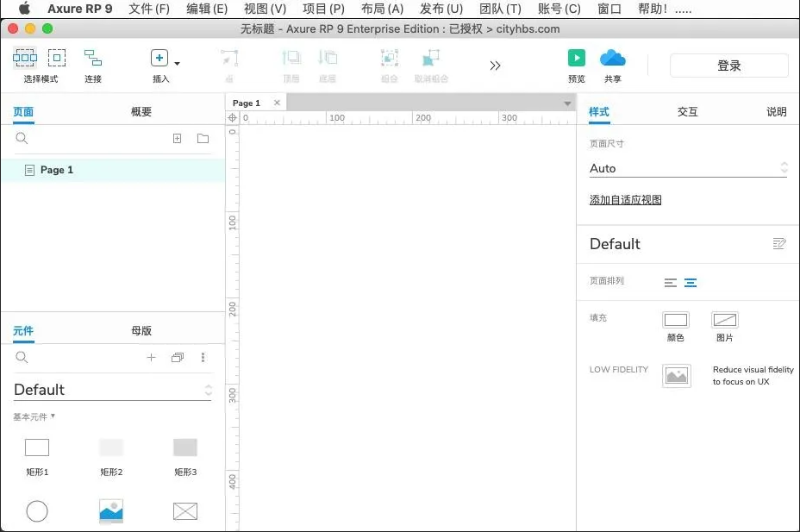Open the 布局 (A) menu
800x532 pixels.
coord(382,9)
